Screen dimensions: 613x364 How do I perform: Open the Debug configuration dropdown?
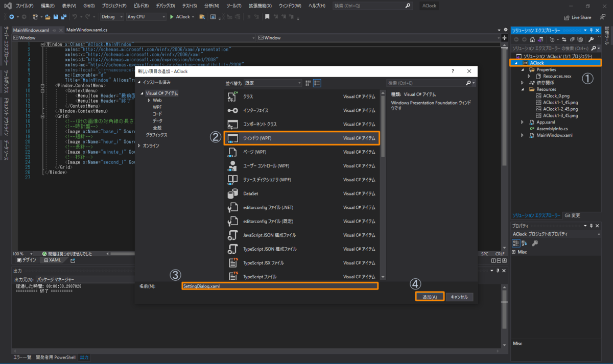point(112,17)
